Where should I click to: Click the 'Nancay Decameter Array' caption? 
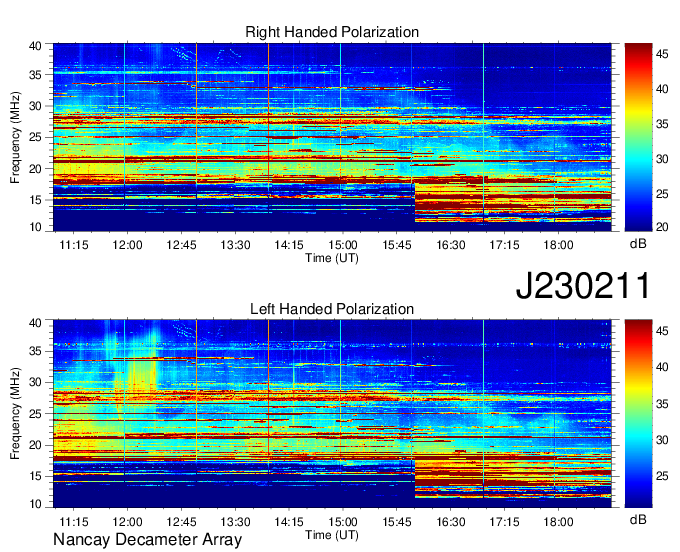[147, 540]
